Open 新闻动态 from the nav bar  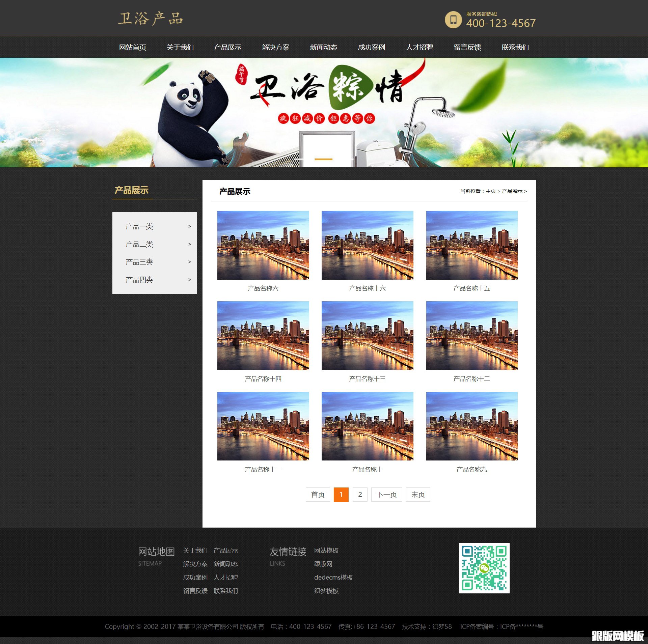pyautogui.click(x=323, y=47)
